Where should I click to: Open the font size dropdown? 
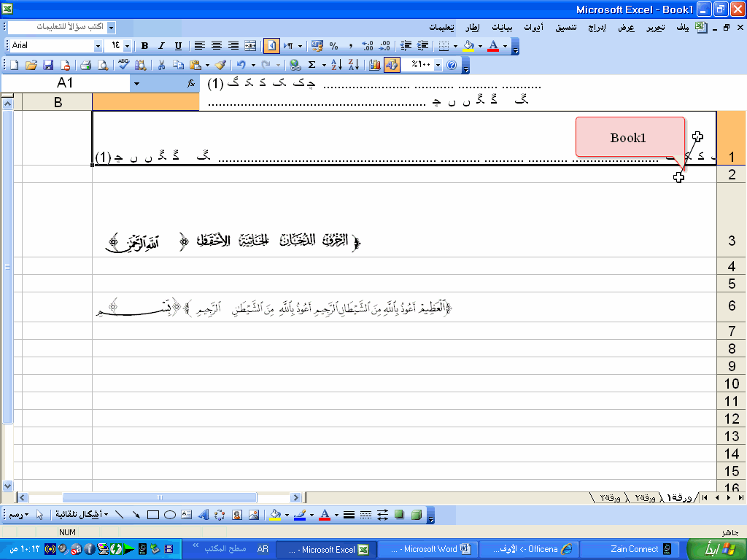pyautogui.click(x=127, y=46)
